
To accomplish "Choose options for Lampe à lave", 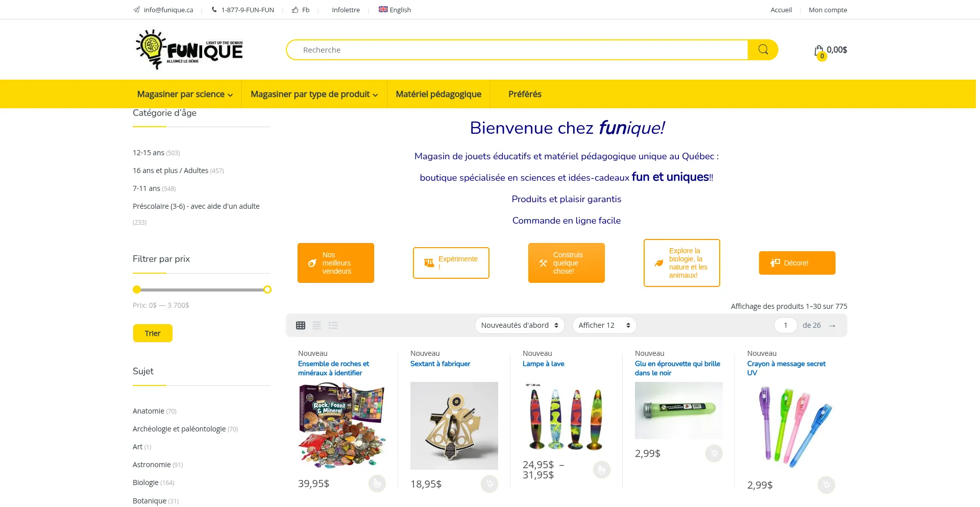I will point(601,469).
